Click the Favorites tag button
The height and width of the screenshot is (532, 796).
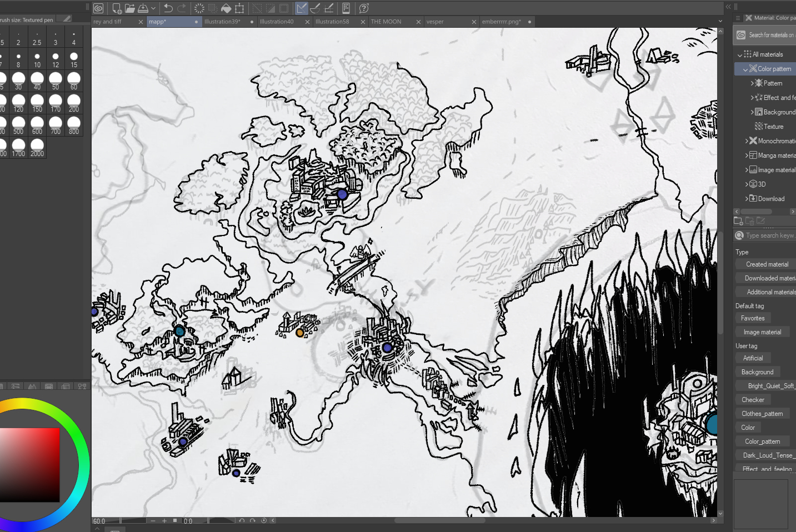[x=753, y=318]
